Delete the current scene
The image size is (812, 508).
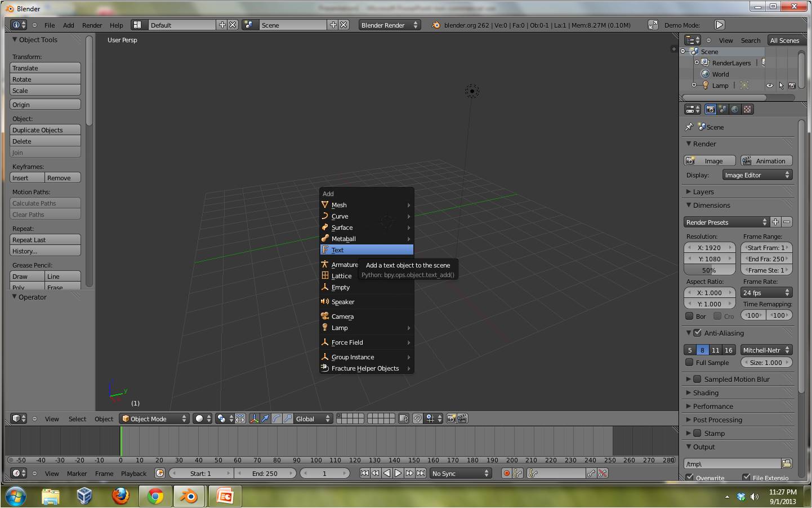coord(344,25)
